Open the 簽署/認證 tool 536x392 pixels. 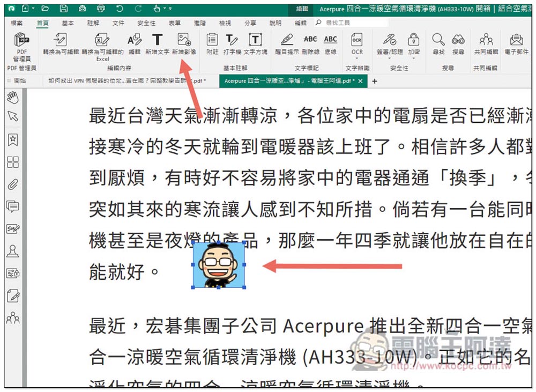[x=389, y=43]
